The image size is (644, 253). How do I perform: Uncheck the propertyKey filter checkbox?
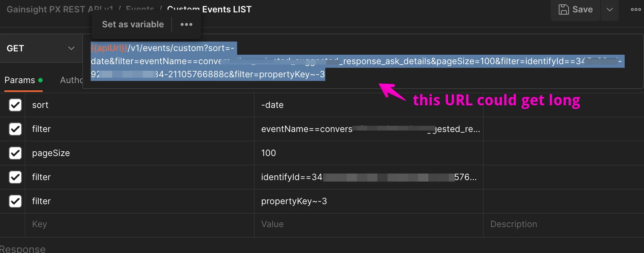(x=15, y=201)
